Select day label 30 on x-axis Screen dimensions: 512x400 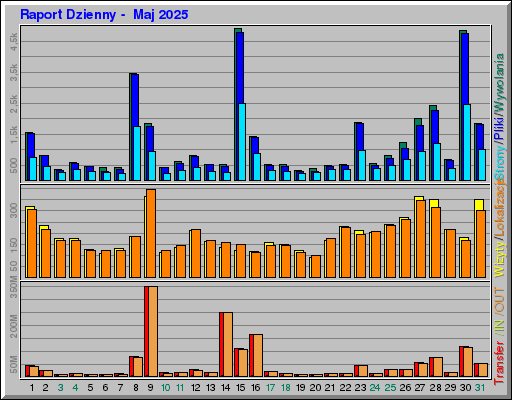click(x=465, y=388)
